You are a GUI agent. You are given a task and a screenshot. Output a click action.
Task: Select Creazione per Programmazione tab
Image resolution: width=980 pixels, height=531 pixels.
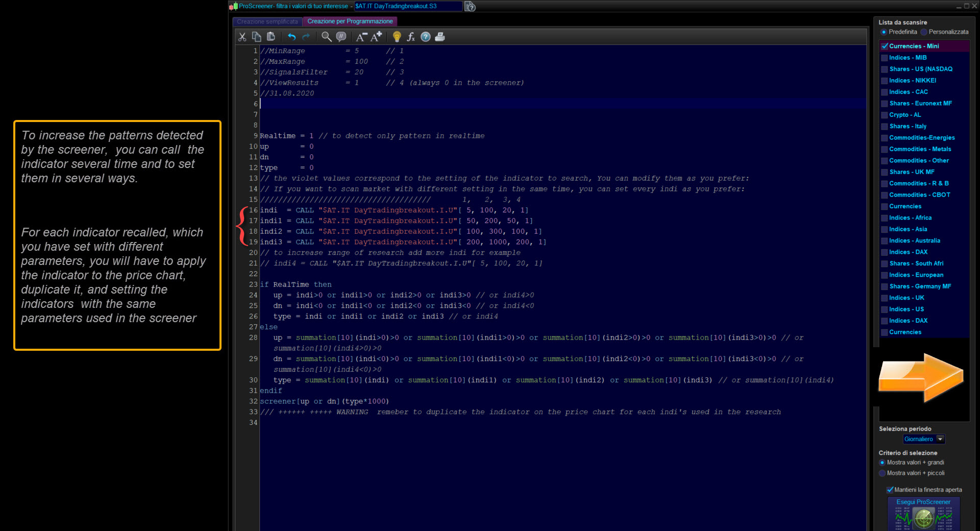tap(350, 21)
